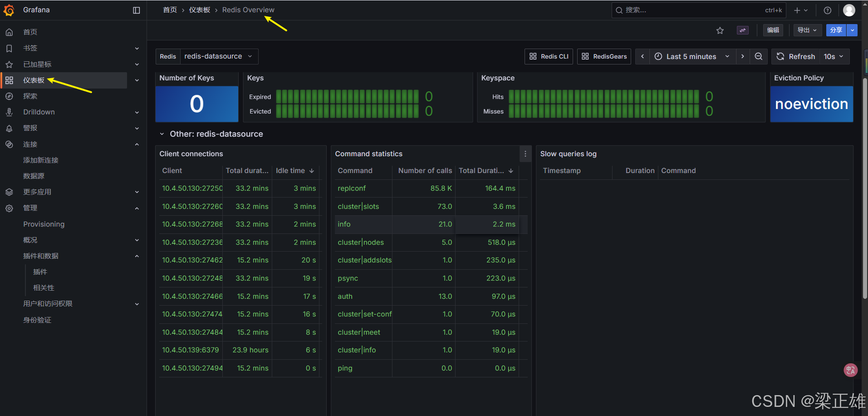Image resolution: width=868 pixels, height=416 pixels.
Task: Click the Refresh button
Action: (x=796, y=56)
